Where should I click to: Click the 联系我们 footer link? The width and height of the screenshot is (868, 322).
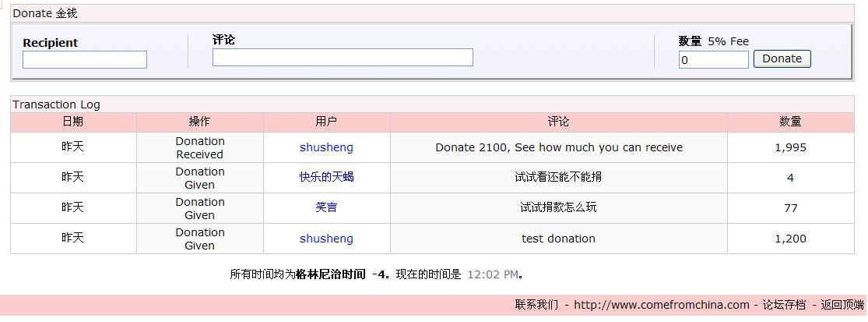coord(536,305)
